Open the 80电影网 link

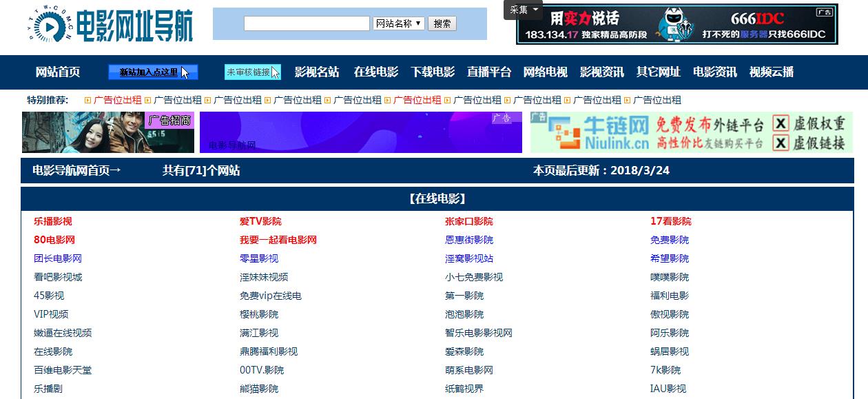(x=54, y=240)
